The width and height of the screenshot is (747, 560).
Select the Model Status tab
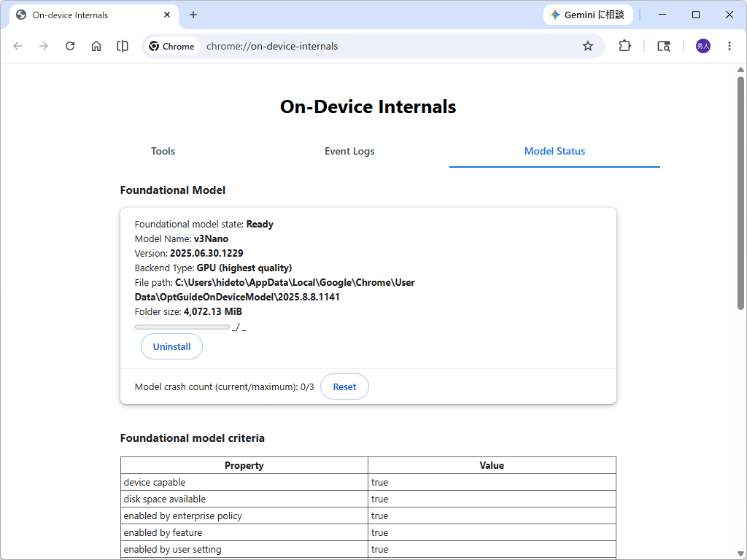point(554,152)
